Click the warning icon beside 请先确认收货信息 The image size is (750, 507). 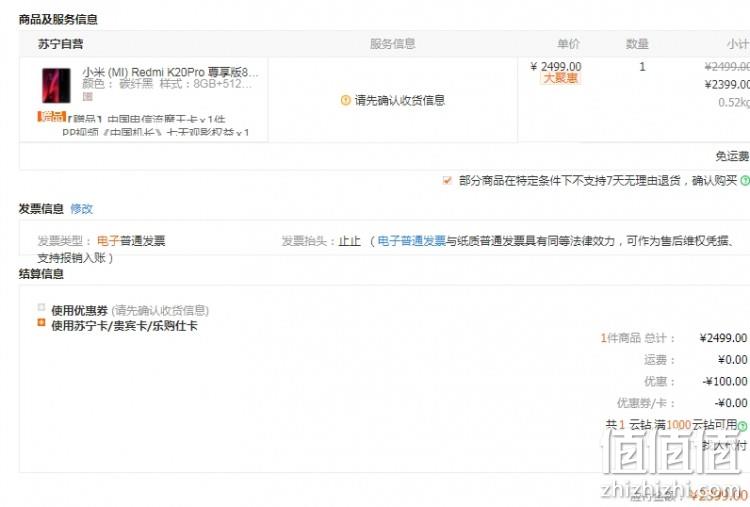[x=345, y=100]
